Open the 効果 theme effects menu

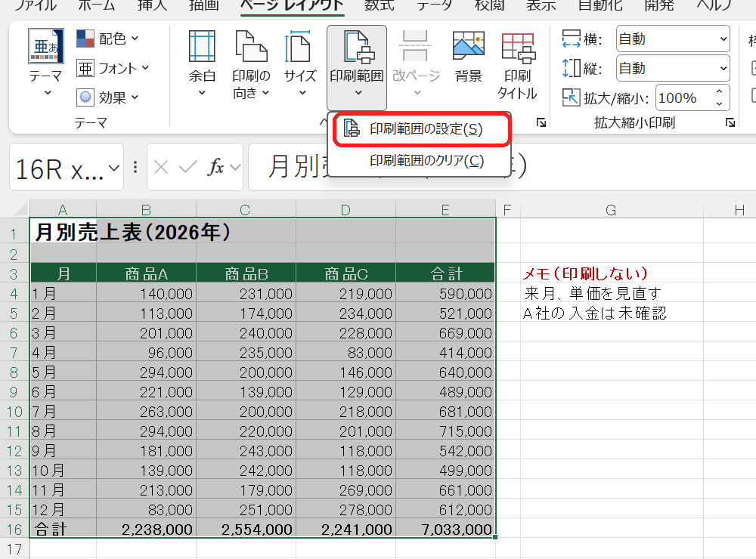point(107,98)
